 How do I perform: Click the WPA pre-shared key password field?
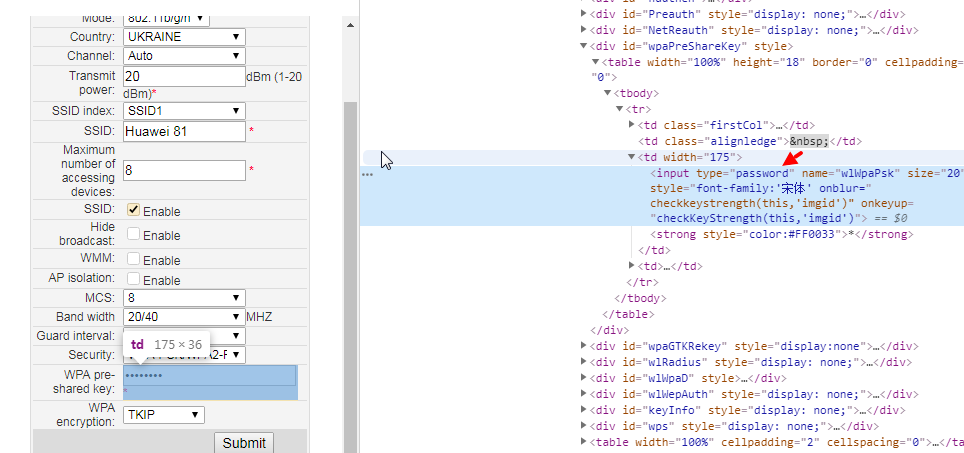click(x=209, y=376)
